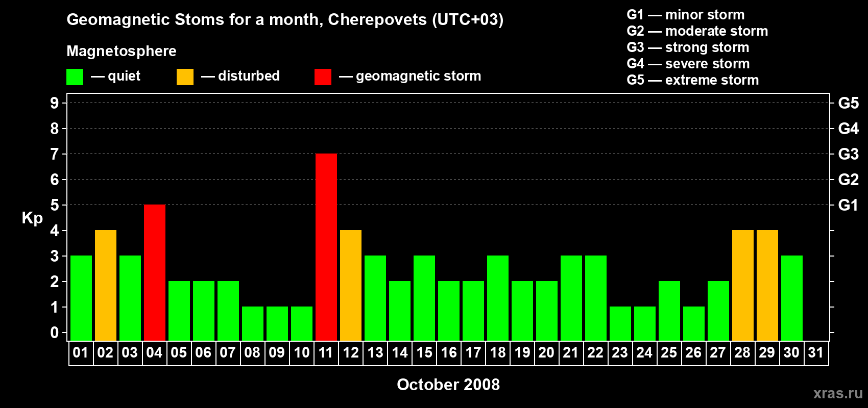Click the "G5 — extreme storm" legend line
This screenshot has width=868, height=408.
[x=693, y=80]
